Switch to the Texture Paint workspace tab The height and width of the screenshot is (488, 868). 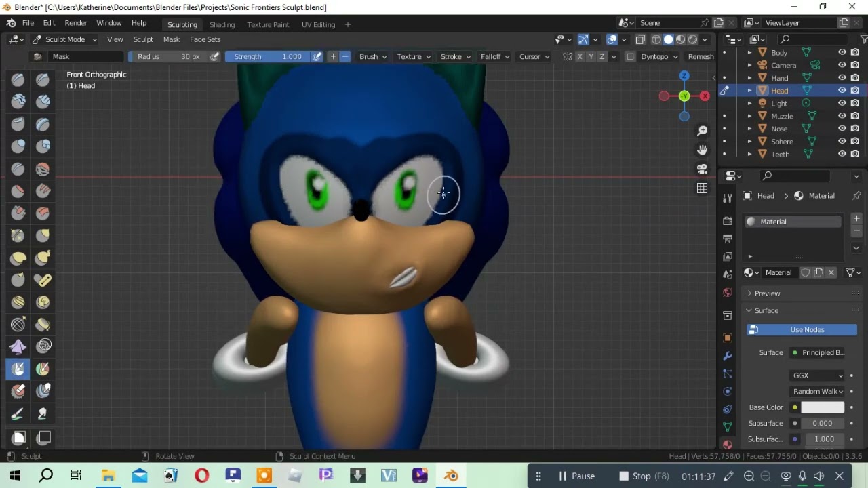[268, 24]
